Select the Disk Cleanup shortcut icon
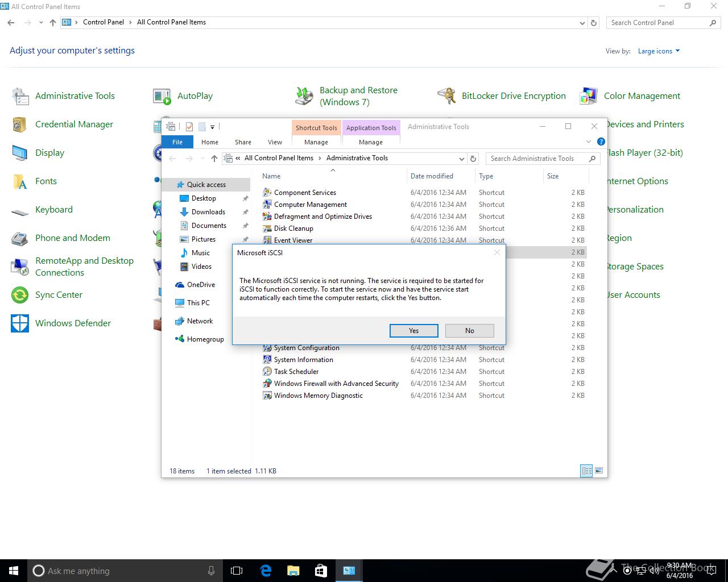The width and height of the screenshot is (728, 582). pos(267,228)
